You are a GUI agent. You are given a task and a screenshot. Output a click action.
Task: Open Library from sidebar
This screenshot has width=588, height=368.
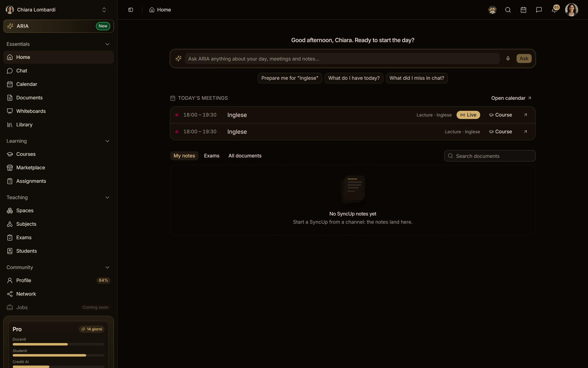click(x=59, y=125)
